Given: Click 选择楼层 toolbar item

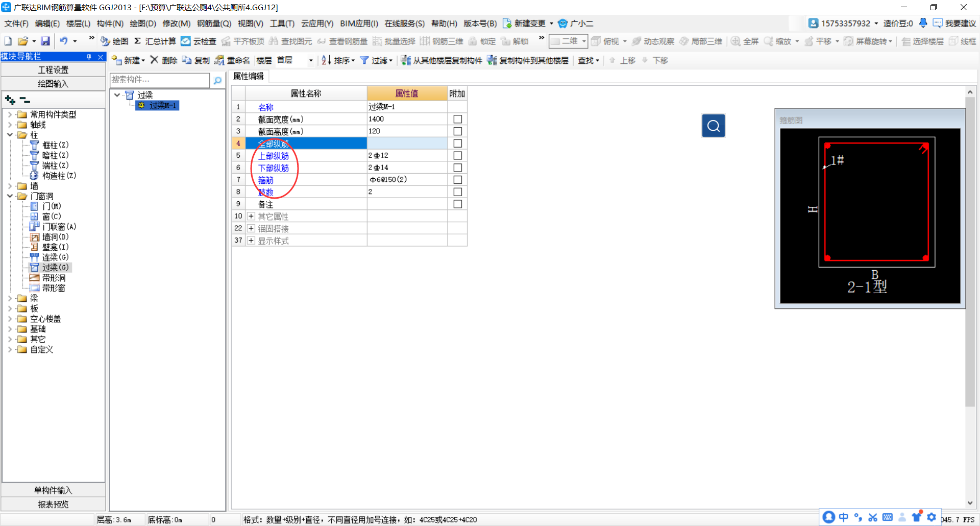Looking at the screenshot, I should coord(922,41).
